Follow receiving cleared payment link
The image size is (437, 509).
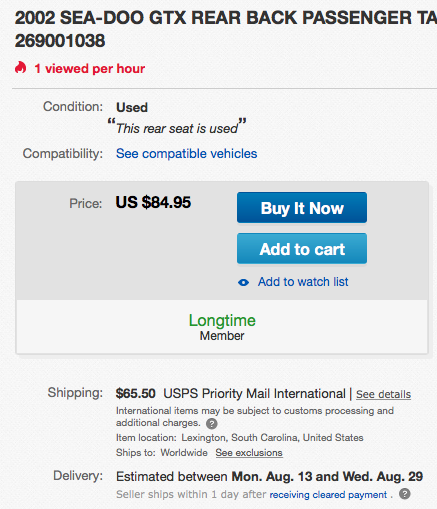coord(328,495)
